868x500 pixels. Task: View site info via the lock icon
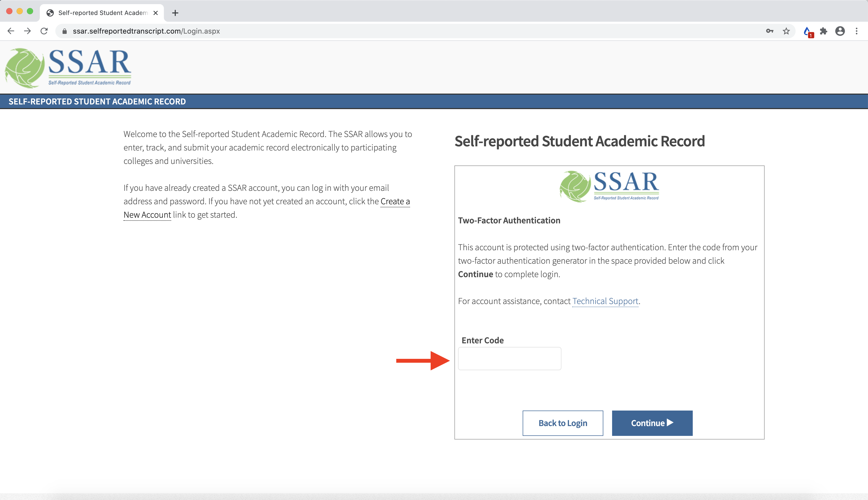[65, 31]
